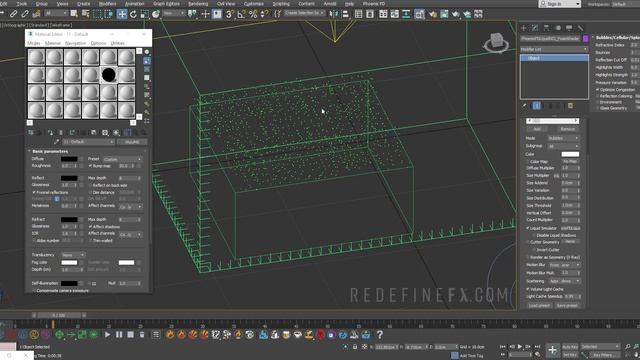The width and height of the screenshot is (640, 360).
Task: Activate the Rotate tool
Action: [133, 14]
